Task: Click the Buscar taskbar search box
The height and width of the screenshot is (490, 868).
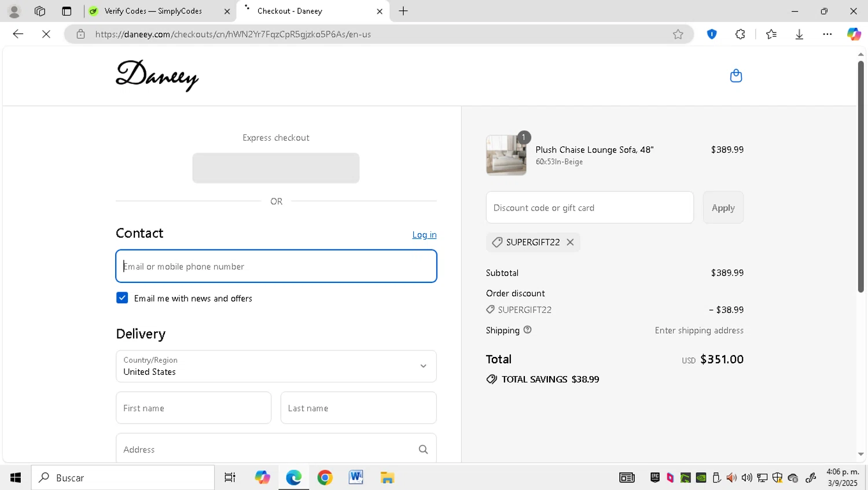Action: coord(123,478)
